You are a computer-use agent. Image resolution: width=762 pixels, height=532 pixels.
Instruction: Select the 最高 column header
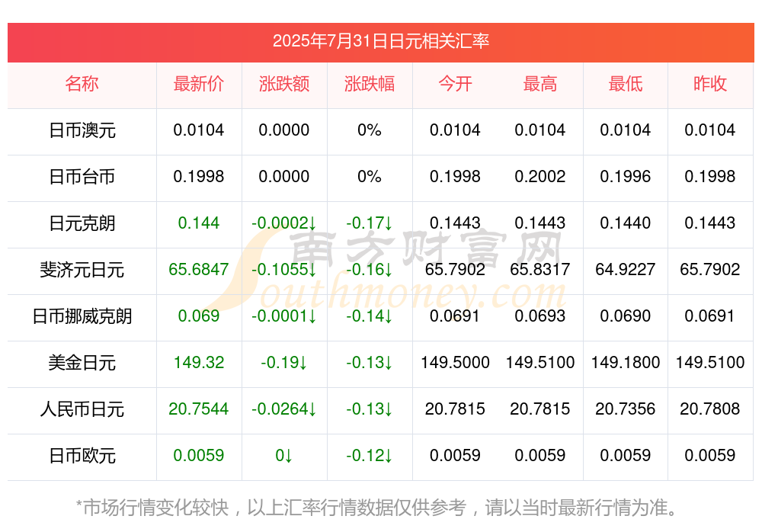point(540,84)
